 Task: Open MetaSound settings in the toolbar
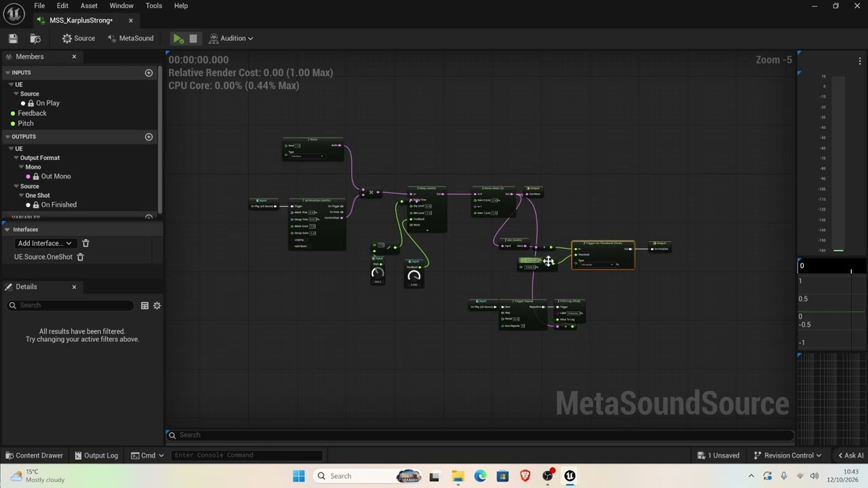click(x=131, y=39)
